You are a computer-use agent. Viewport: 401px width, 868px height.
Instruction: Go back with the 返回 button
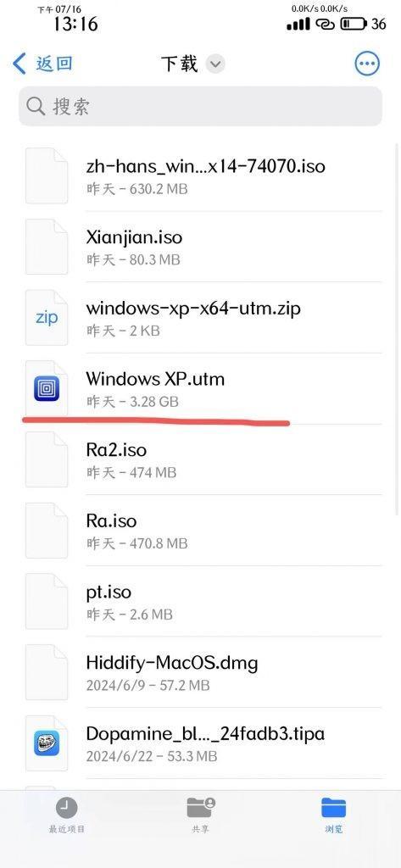tap(42, 64)
